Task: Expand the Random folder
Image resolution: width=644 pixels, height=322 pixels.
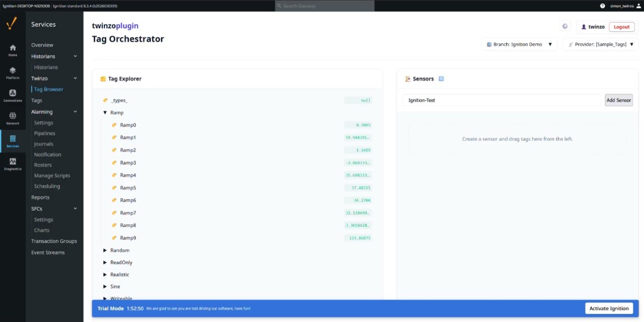Action: [105, 250]
